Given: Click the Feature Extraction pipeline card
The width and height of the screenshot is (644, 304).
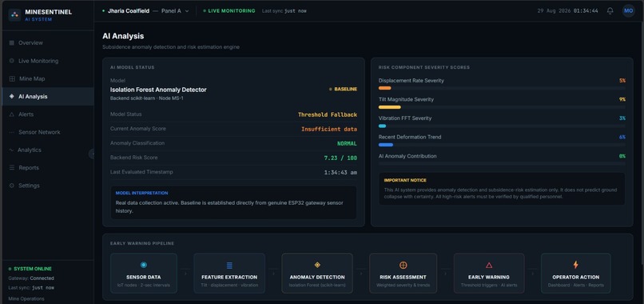Looking at the screenshot, I should coord(229,273).
